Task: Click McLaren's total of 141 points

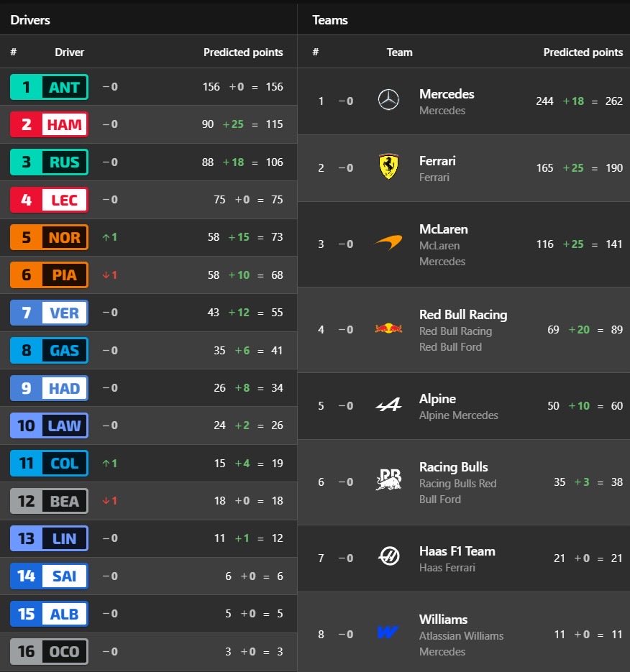Action: pyautogui.click(x=613, y=244)
